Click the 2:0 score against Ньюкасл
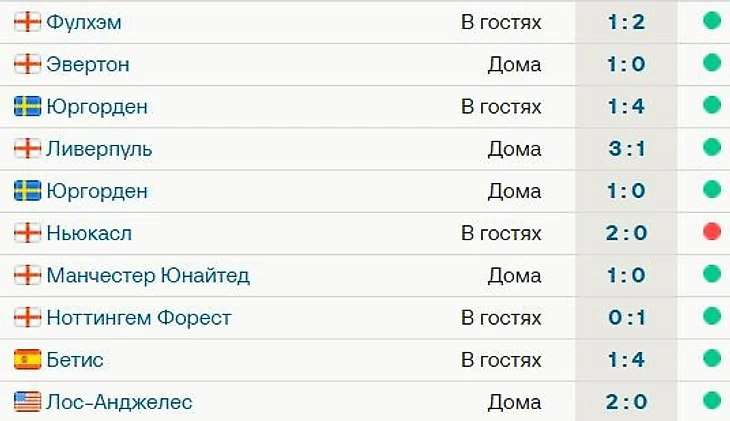The width and height of the screenshot is (730, 421). 627,233
